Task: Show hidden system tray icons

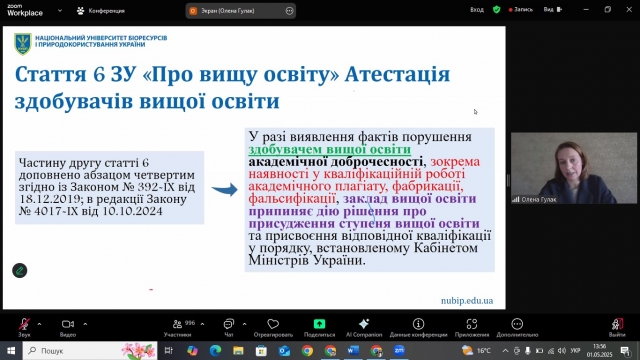Action: pyautogui.click(x=505, y=351)
